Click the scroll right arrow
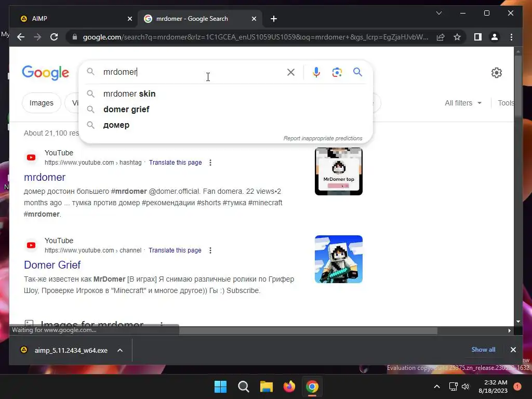532x399 pixels. click(509, 330)
